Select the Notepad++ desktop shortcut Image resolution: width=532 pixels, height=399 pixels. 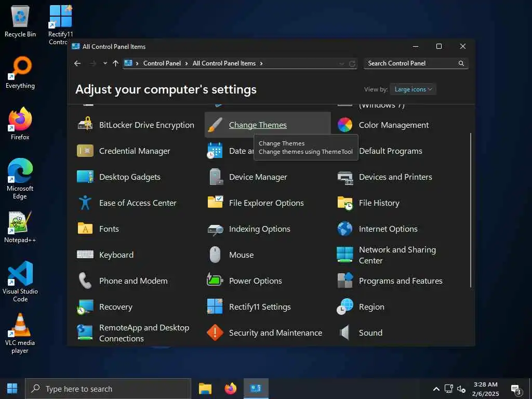(20, 227)
